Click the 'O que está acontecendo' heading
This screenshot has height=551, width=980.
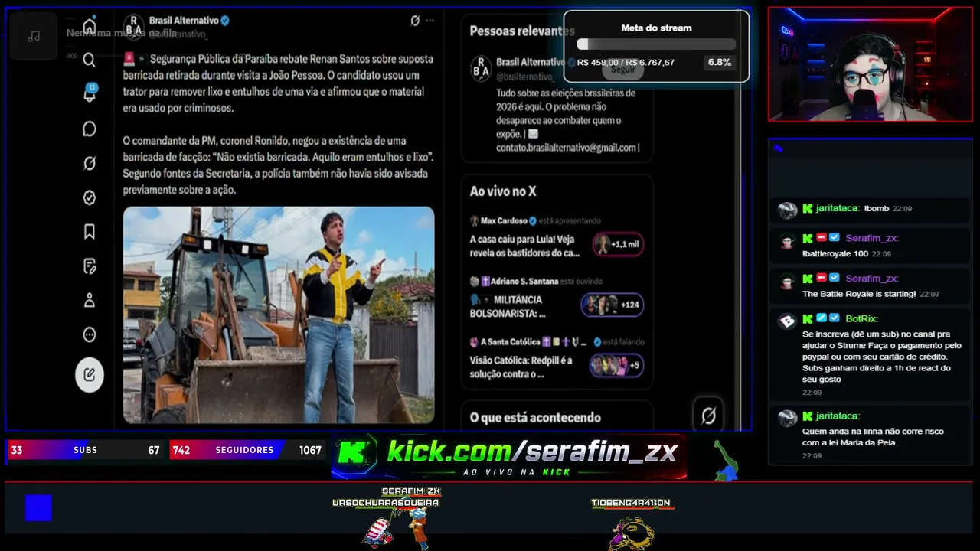click(535, 418)
